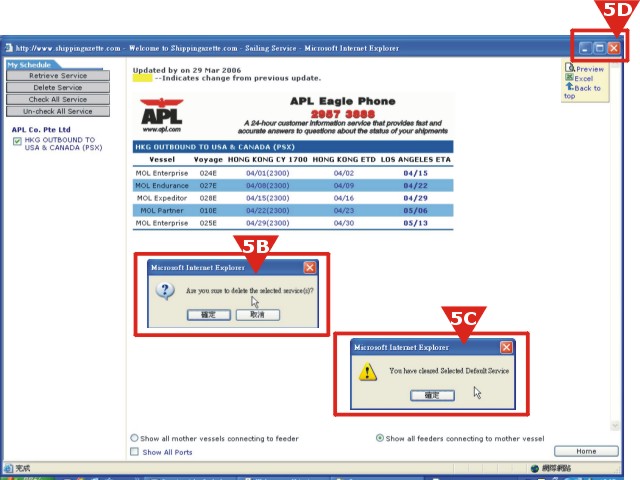
Task: Click voyage number 010E
Action: pos(208,211)
